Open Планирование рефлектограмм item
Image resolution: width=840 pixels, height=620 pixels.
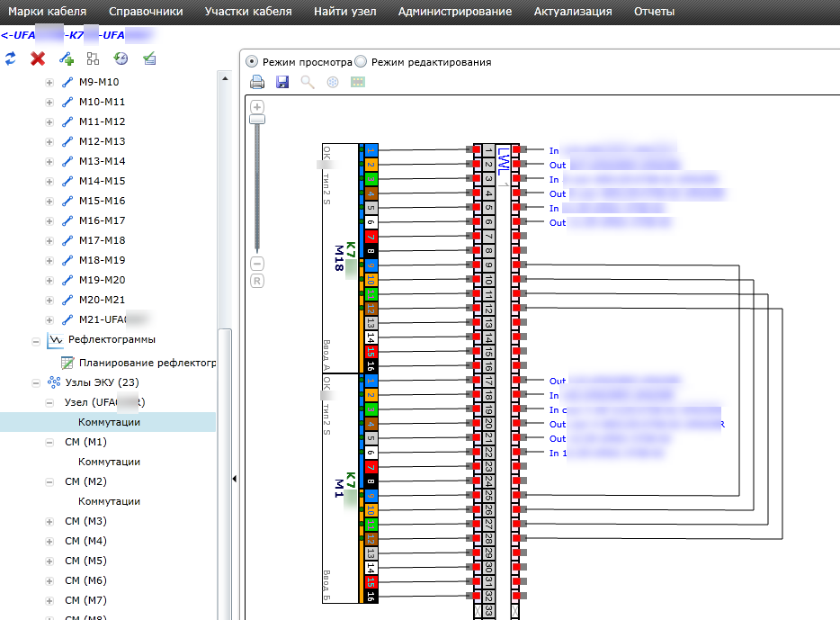click(147, 363)
